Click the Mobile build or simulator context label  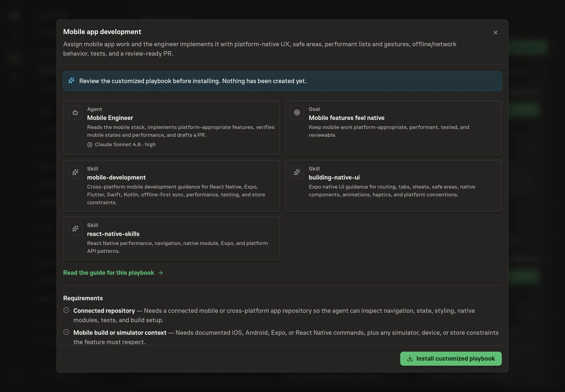(x=120, y=333)
